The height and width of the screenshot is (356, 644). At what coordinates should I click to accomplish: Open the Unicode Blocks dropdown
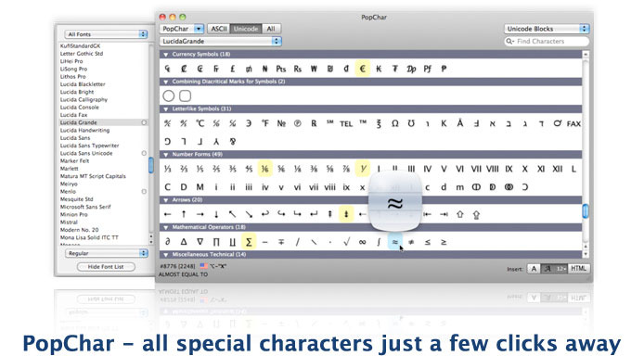coord(547,29)
